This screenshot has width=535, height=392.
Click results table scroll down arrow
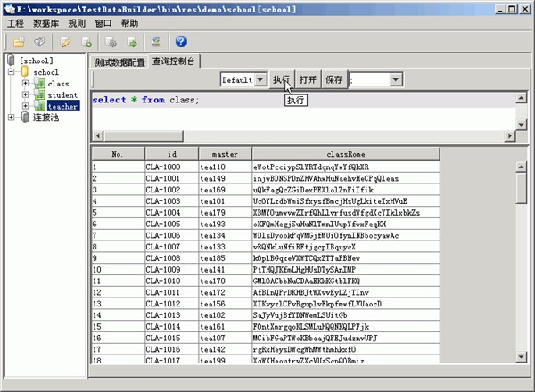point(521,357)
